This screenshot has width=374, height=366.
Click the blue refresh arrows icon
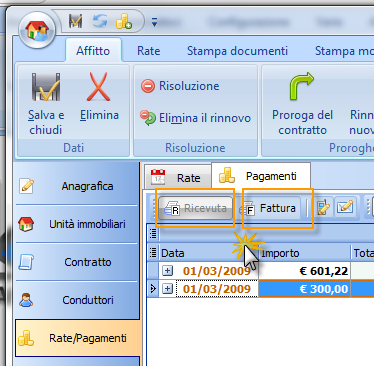pyautogui.click(x=100, y=21)
